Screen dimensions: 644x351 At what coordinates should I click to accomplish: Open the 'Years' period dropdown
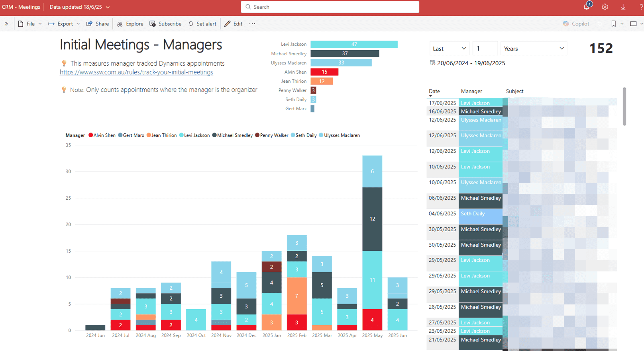click(x=534, y=49)
